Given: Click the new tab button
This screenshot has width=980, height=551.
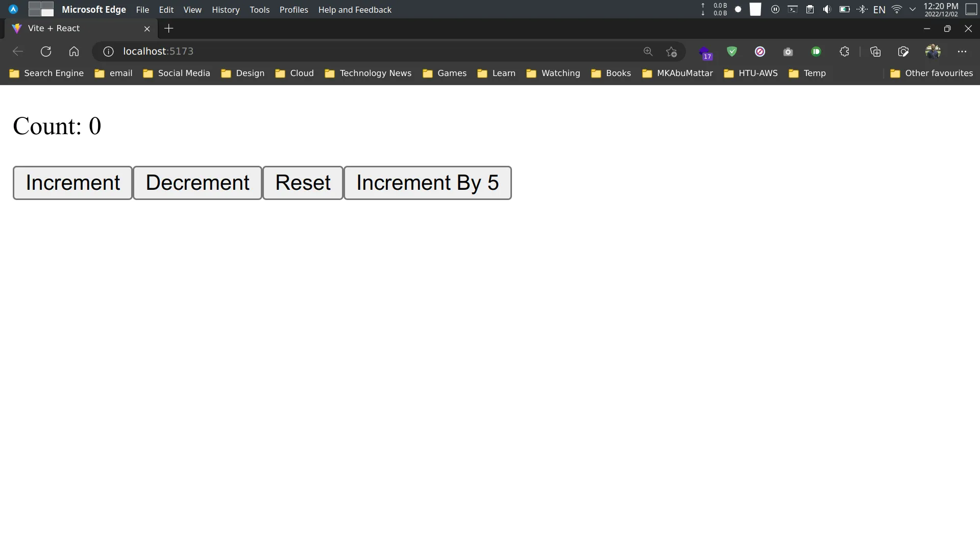Looking at the screenshot, I should click(168, 28).
